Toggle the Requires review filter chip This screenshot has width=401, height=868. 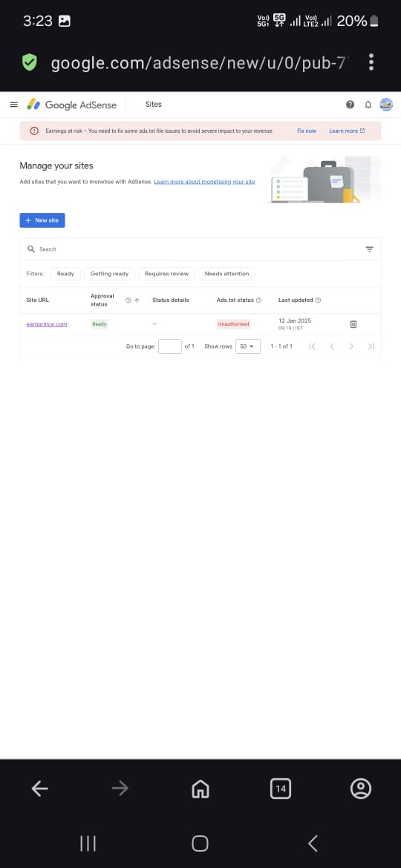click(x=167, y=274)
